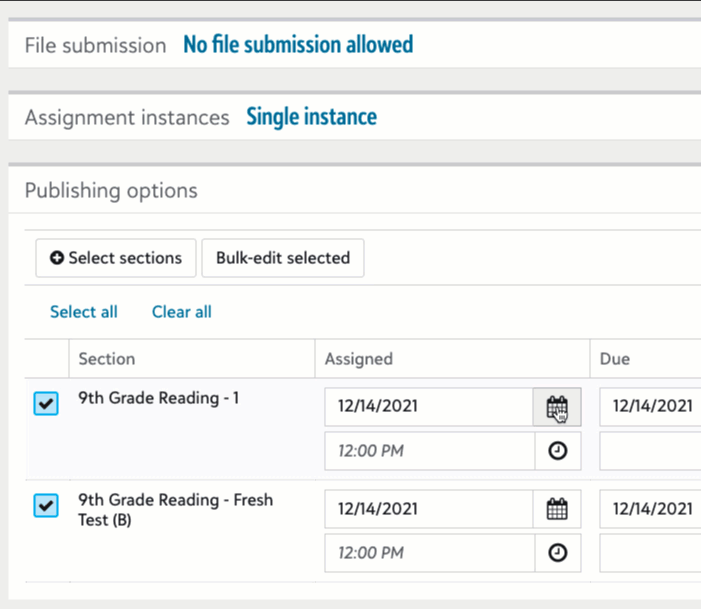Open clock picker for 9th Grade Reading - 1 assigned time

click(x=557, y=451)
